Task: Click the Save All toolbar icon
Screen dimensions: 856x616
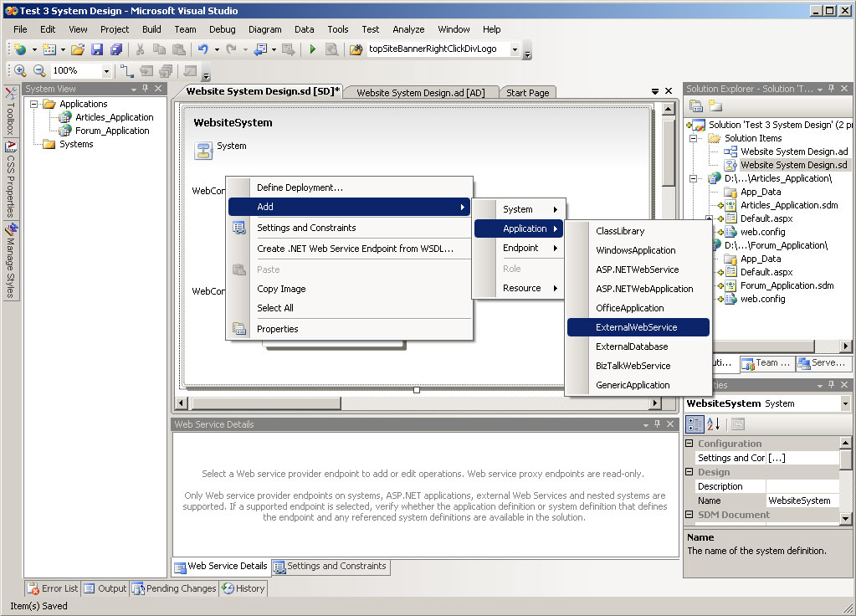Action: [116, 49]
